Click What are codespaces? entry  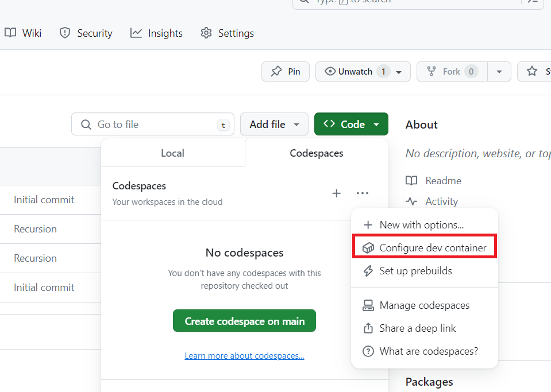coord(425,351)
